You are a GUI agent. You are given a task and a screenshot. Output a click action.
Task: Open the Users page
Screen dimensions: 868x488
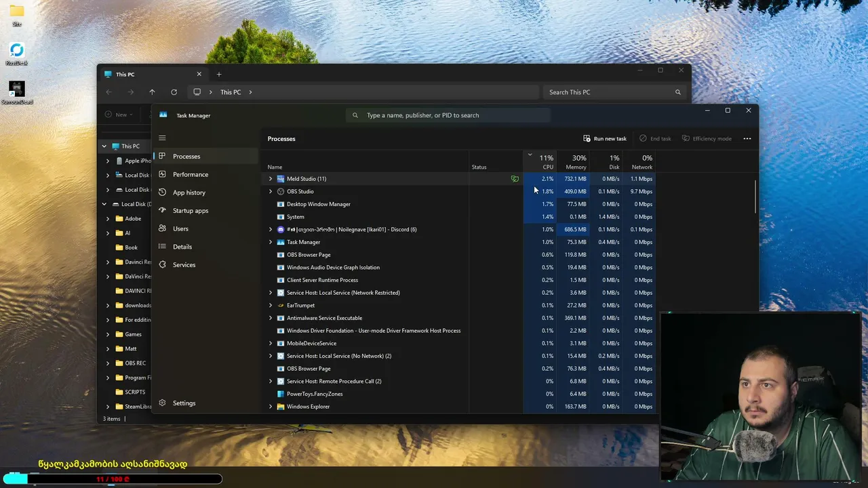206,228
